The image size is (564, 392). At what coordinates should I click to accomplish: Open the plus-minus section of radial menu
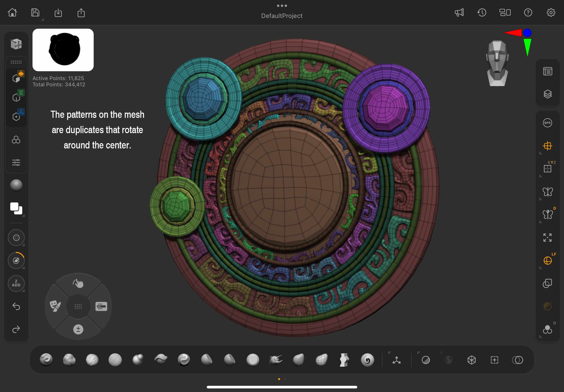pyautogui.click(x=78, y=329)
